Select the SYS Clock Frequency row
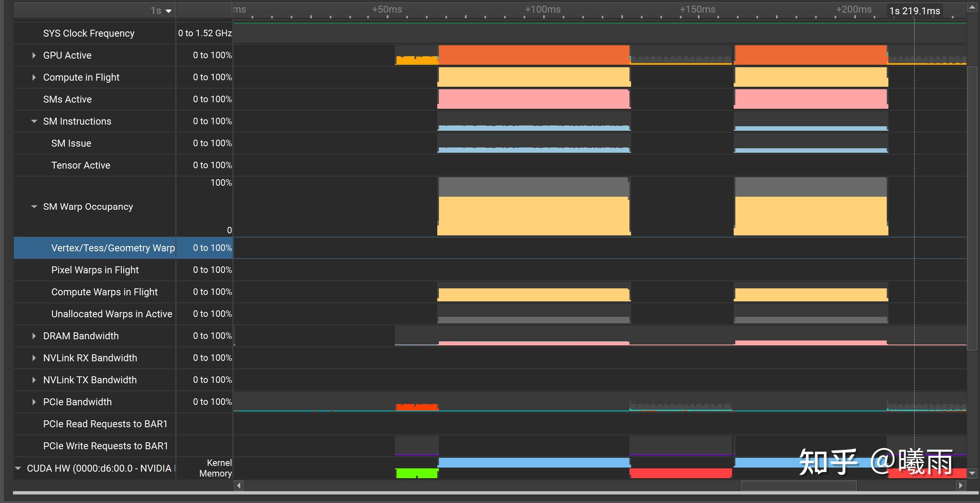The height and width of the screenshot is (503, 980). click(89, 33)
